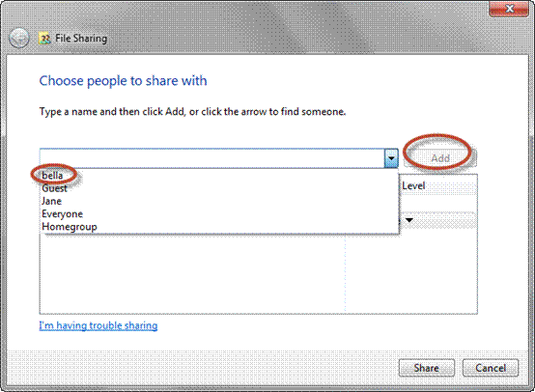Pick Everyone from the dropdown list
535x392 pixels.
[x=62, y=214]
